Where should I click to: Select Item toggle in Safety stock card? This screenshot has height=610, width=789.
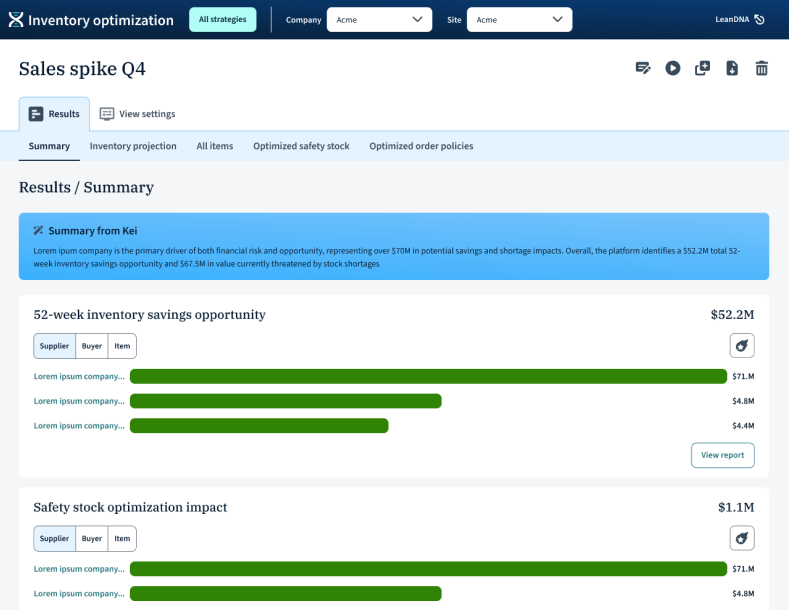[x=122, y=539]
